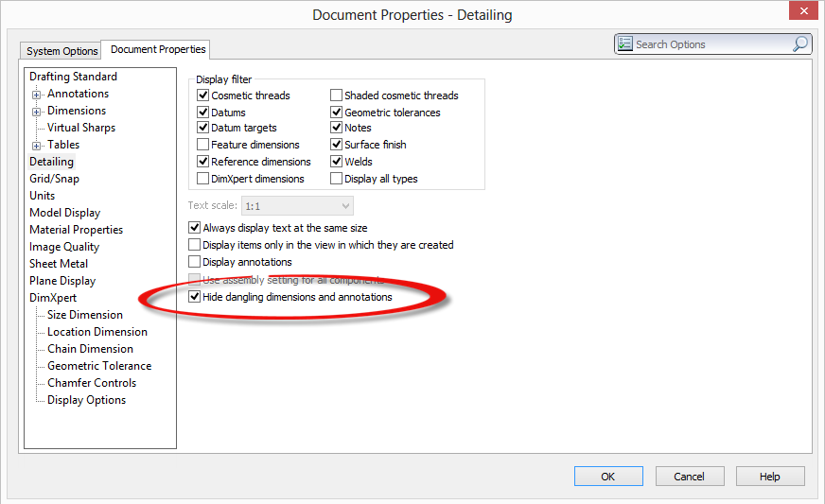Viewport: 825px width, 504px height.
Task: Select Chamfer Controls under DimXpert
Action: pos(92,382)
